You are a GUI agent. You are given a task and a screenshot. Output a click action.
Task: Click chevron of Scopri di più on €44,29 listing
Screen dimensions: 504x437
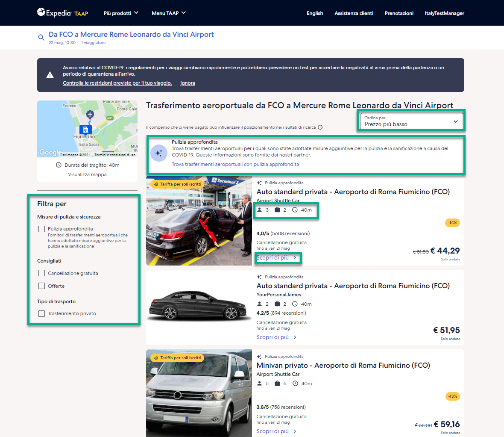coord(295,258)
